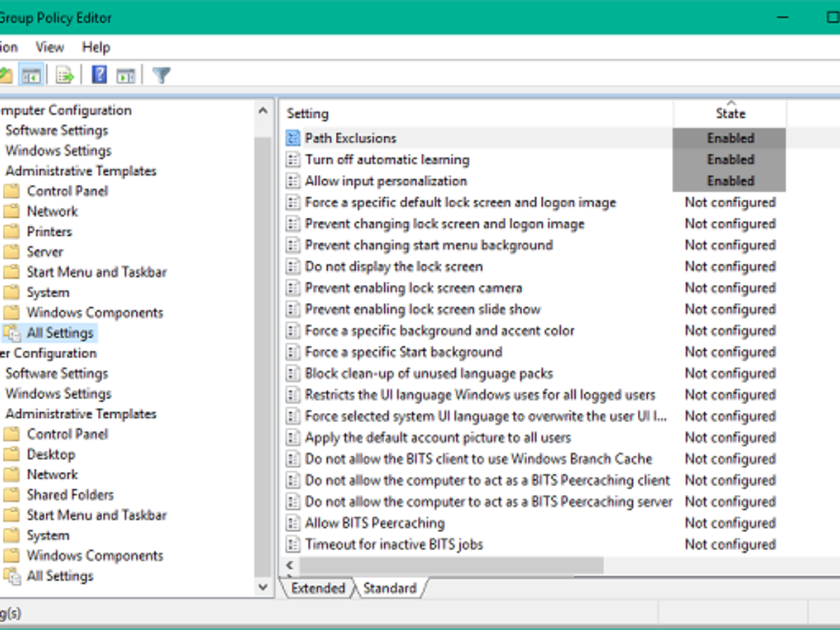This screenshot has width=840, height=630.
Task: Select 'Do not allow the BITS client to use Windows Branch Cache'
Action: tap(478, 459)
